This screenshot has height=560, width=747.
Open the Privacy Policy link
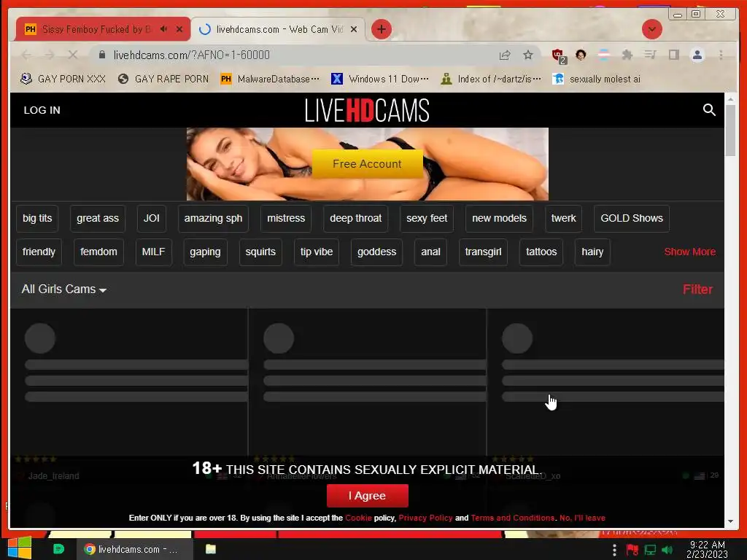tap(425, 518)
